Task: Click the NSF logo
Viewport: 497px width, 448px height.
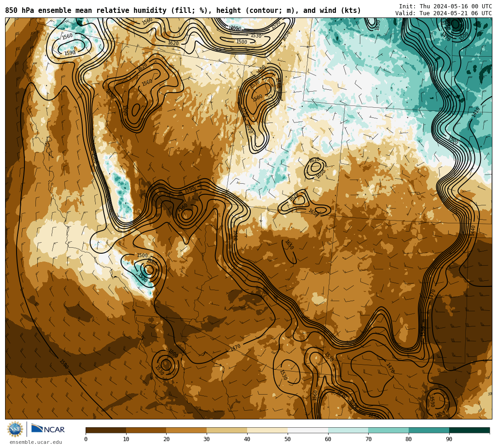Action: pos(15,429)
